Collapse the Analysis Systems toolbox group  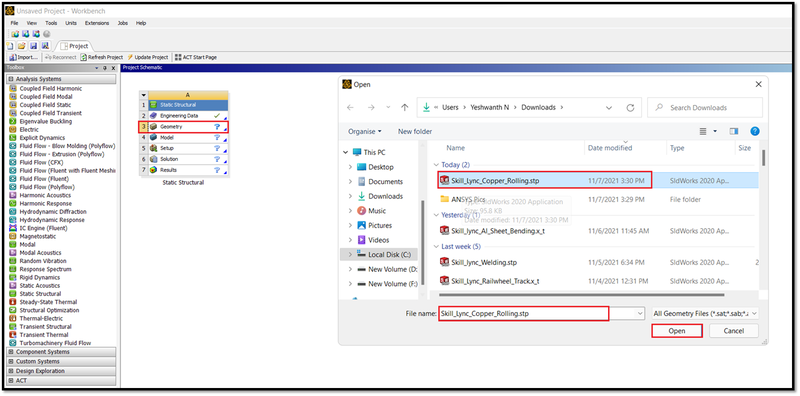pyautogui.click(x=11, y=79)
